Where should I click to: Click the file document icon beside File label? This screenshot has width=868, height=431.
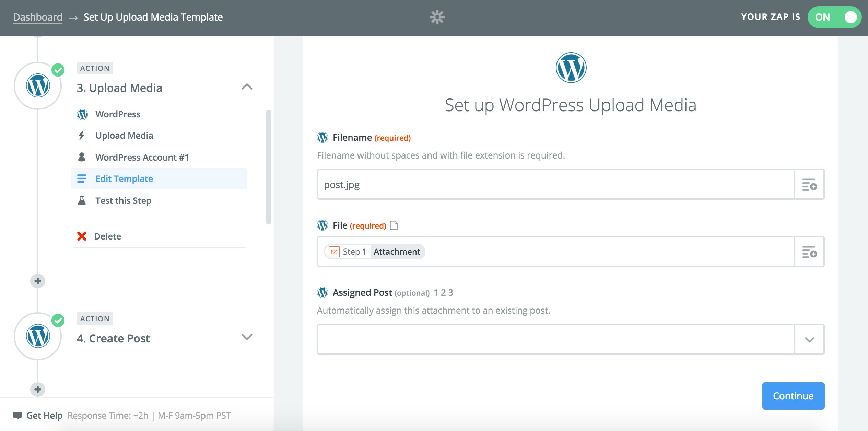(394, 225)
